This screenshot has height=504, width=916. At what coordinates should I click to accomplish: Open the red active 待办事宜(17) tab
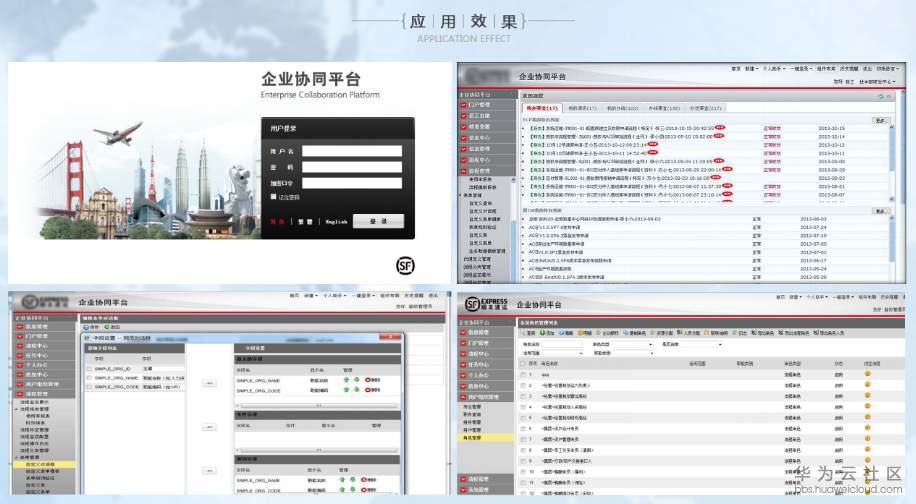(x=542, y=108)
